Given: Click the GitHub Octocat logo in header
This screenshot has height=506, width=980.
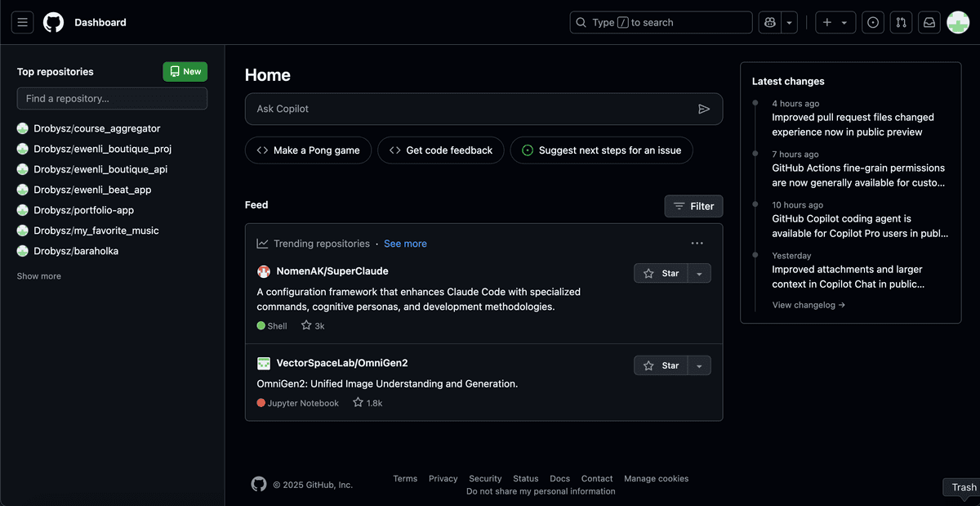Looking at the screenshot, I should [x=54, y=23].
